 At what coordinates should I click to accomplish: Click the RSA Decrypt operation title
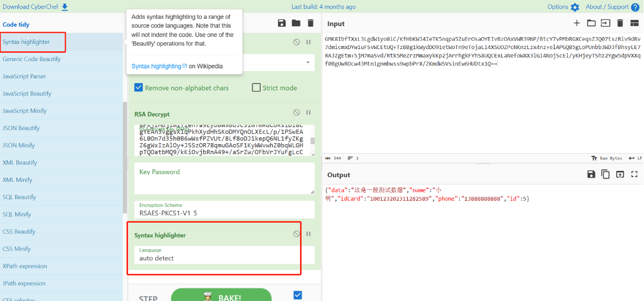152,114
